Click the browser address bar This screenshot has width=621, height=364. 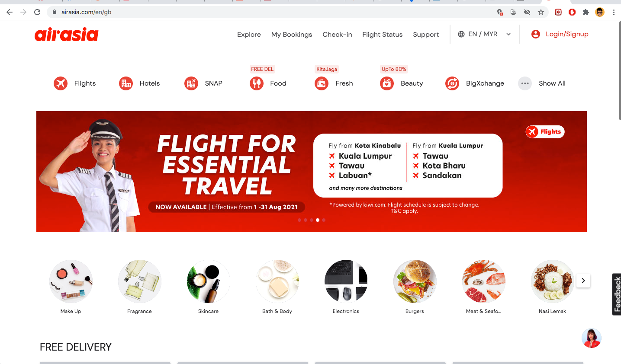tap(277, 12)
